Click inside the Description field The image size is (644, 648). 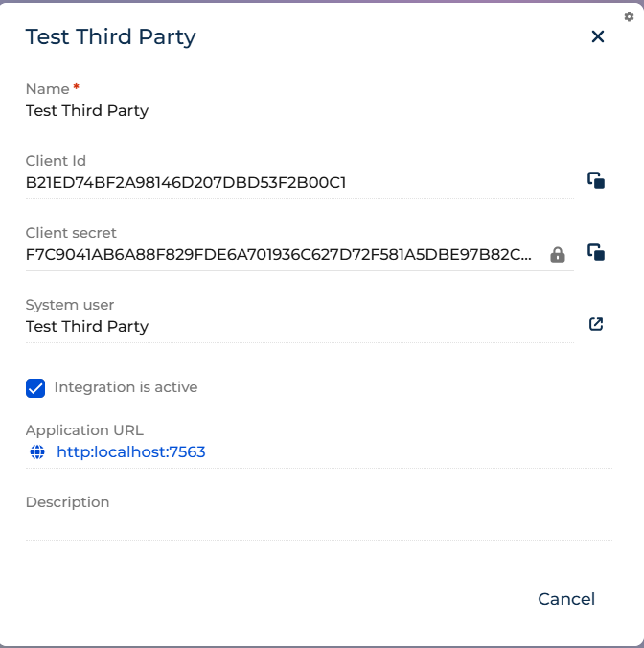(319, 523)
